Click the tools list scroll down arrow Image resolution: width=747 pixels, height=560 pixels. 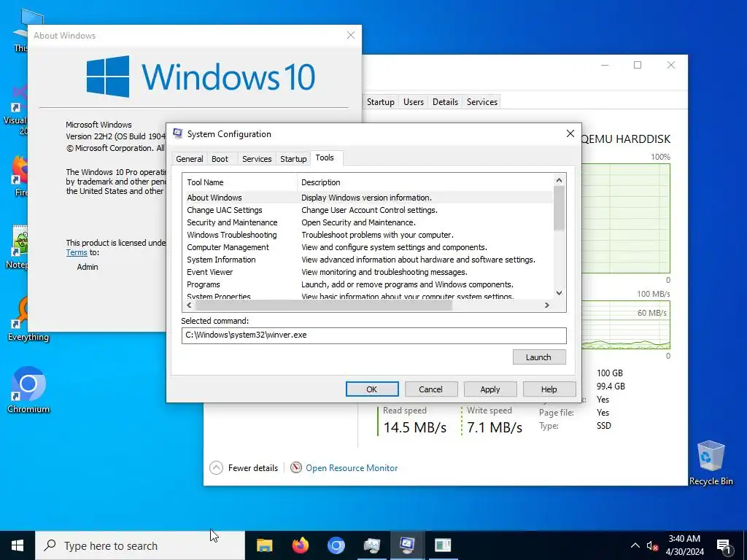(560, 293)
